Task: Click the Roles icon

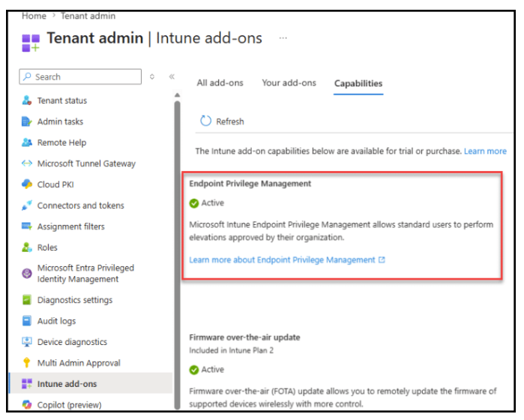Action: [x=27, y=247]
